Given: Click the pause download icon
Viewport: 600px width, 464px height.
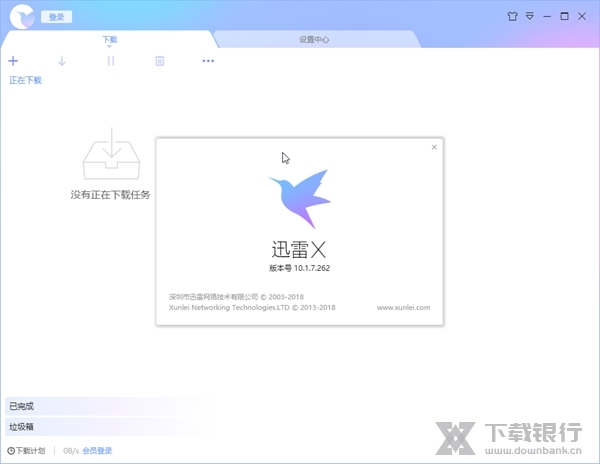Looking at the screenshot, I should (111, 61).
